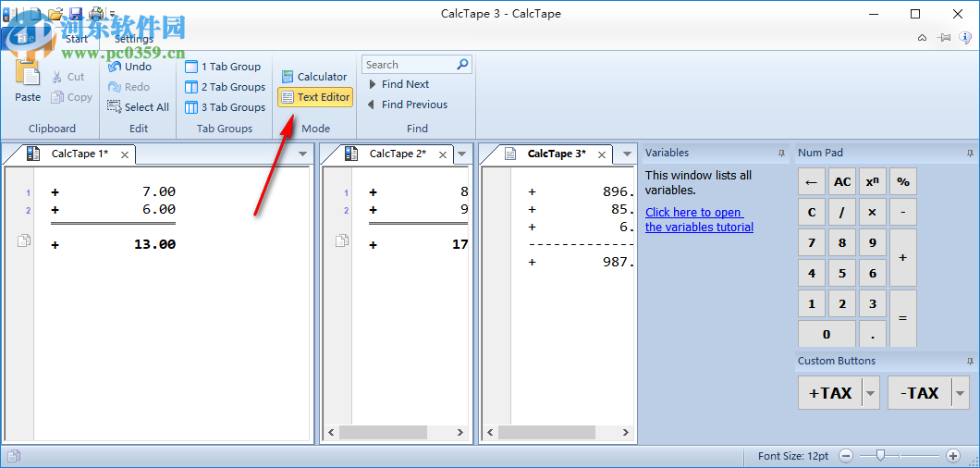
Task: Click into the Search input field
Action: (410, 65)
